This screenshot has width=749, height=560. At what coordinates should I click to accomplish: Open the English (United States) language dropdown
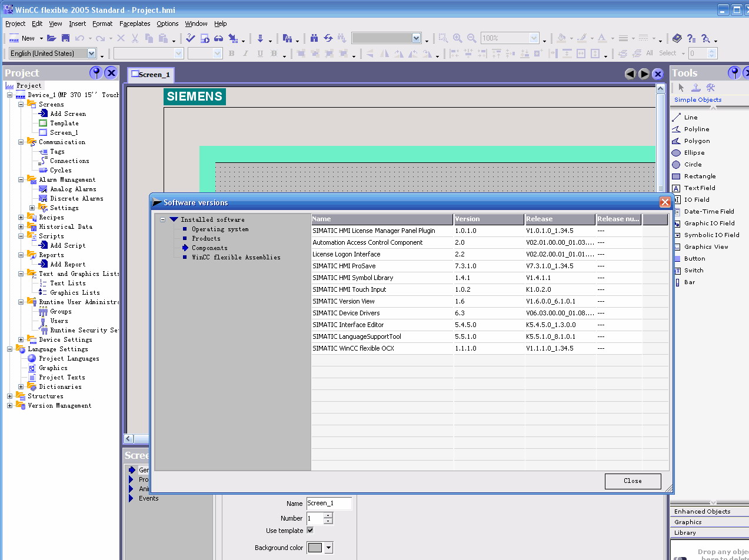[92, 54]
